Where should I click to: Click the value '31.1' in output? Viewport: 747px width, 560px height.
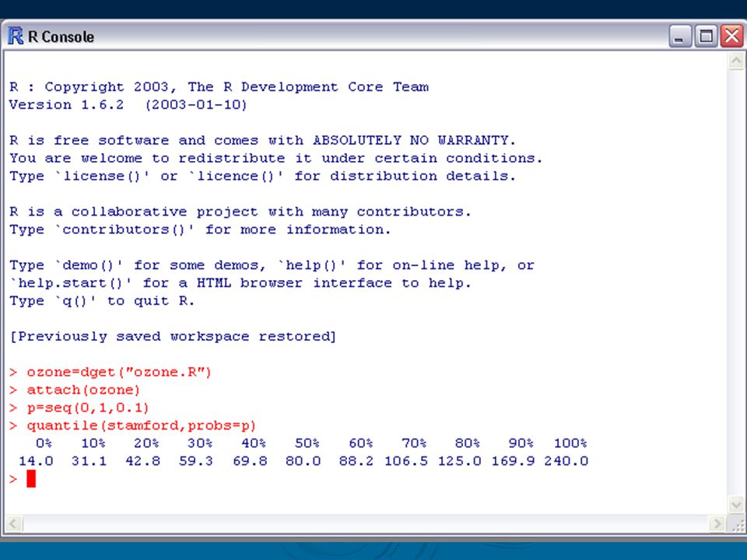[89, 461]
